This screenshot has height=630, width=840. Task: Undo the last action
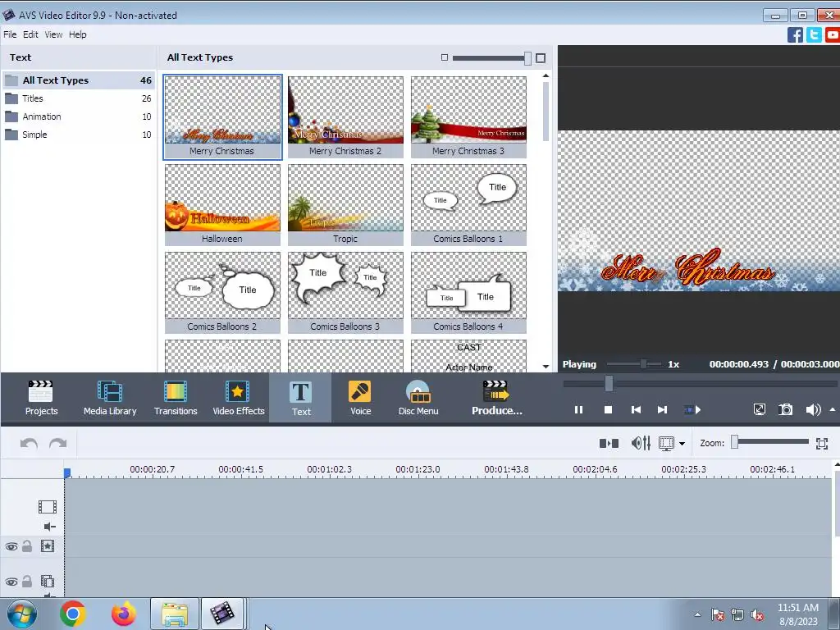[x=29, y=443]
